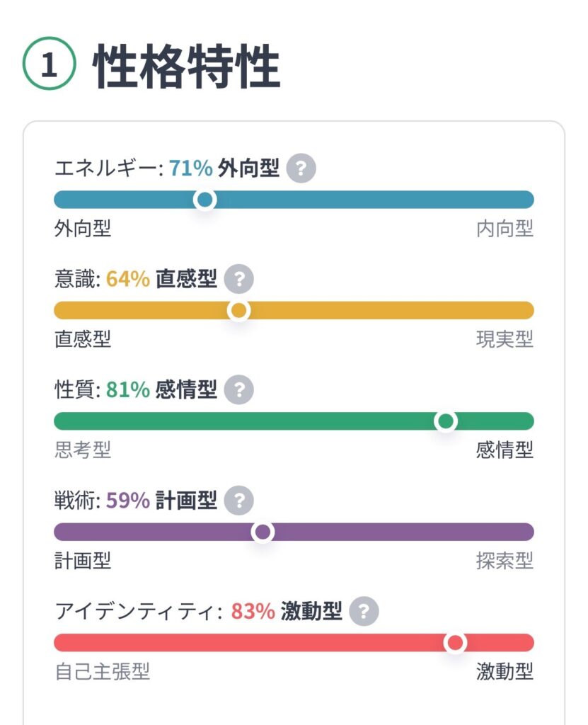Click the purple 戦術 slider handle
Viewport: 588px width, 725px height.
[x=263, y=532]
